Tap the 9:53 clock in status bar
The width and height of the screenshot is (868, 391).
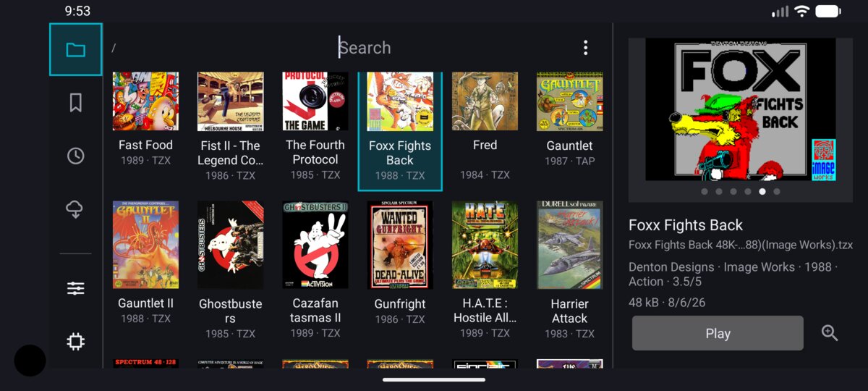point(77,11)
